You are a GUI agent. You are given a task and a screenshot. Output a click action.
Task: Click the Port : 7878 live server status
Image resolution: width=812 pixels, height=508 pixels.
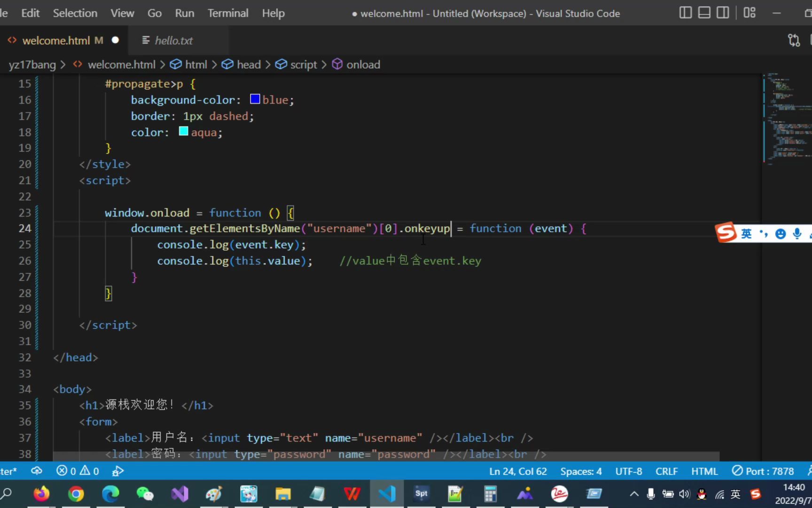point(763,471)
